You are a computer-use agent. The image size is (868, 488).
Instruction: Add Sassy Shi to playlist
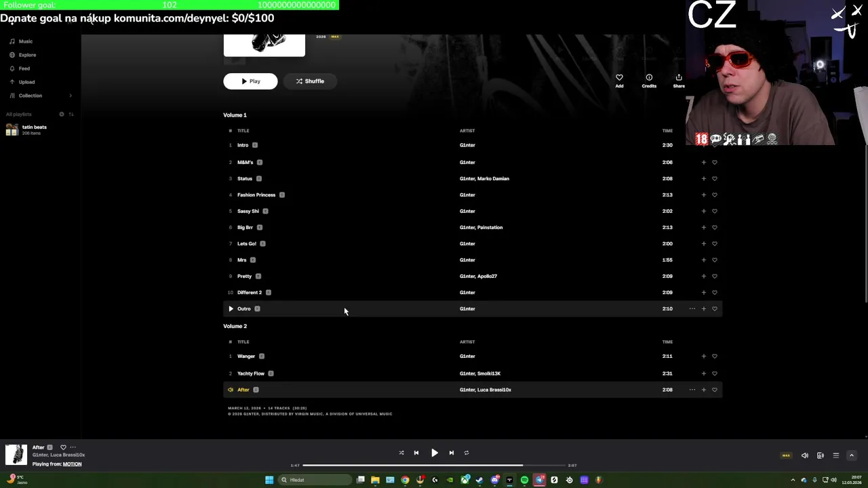(704, 211)
